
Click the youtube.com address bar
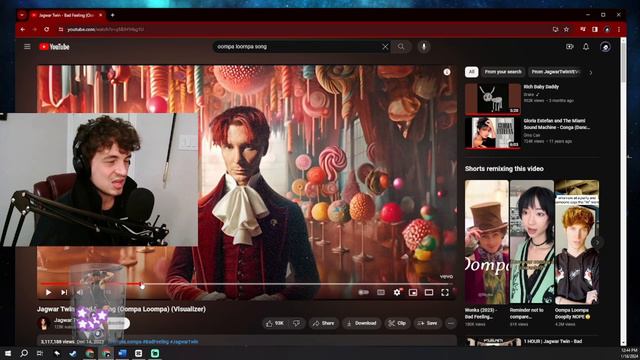[302, 29]
